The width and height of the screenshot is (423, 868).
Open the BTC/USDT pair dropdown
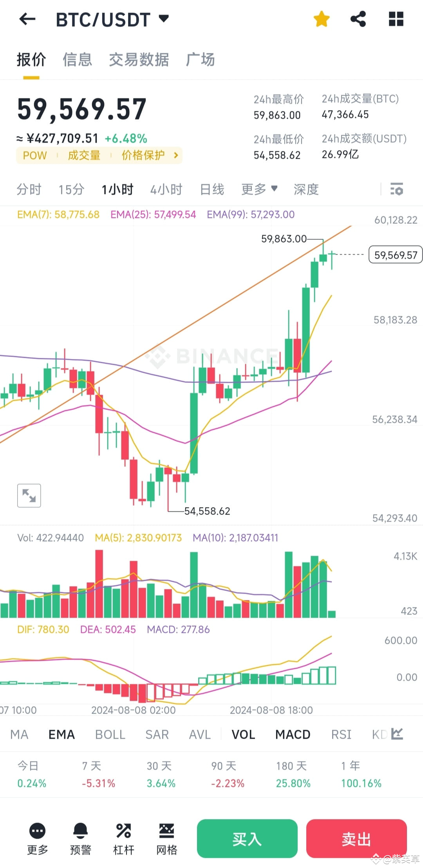pos(164,18)
